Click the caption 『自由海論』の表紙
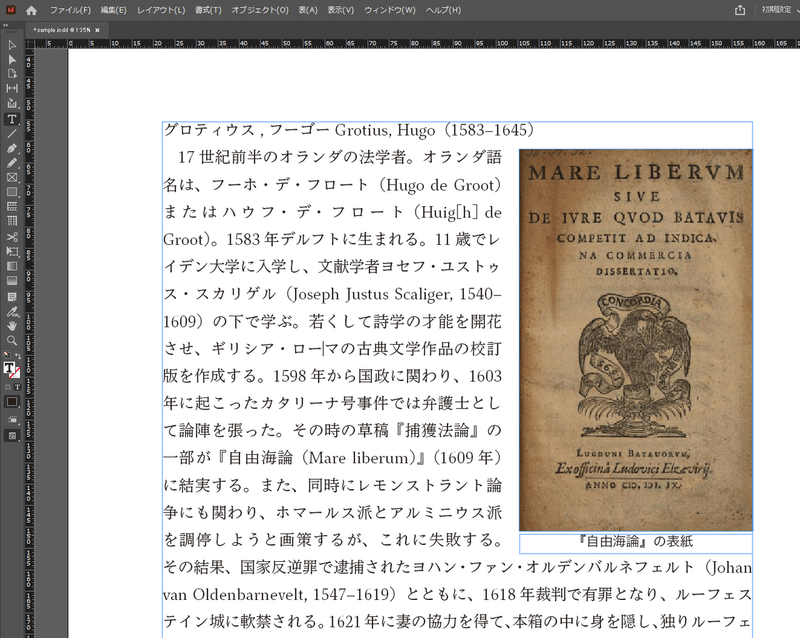The width and height of the screenshot is (800, 638). click(x=635, y=541)
